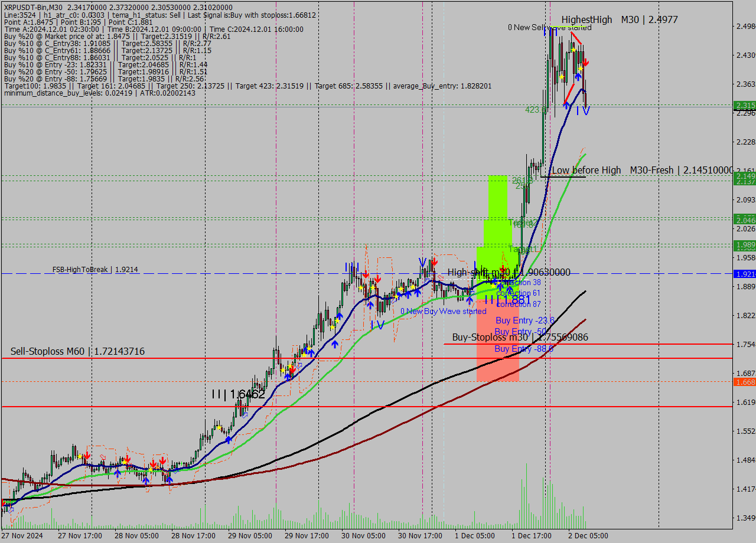
Task: Select the 2.093 price axis value
Action: pyautogui.click(x=745, y=199)
